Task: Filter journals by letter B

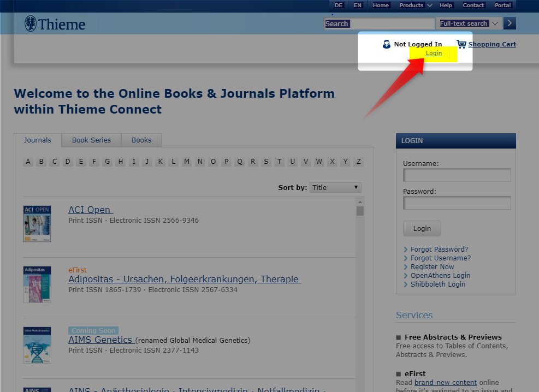Action: [42, 162]
